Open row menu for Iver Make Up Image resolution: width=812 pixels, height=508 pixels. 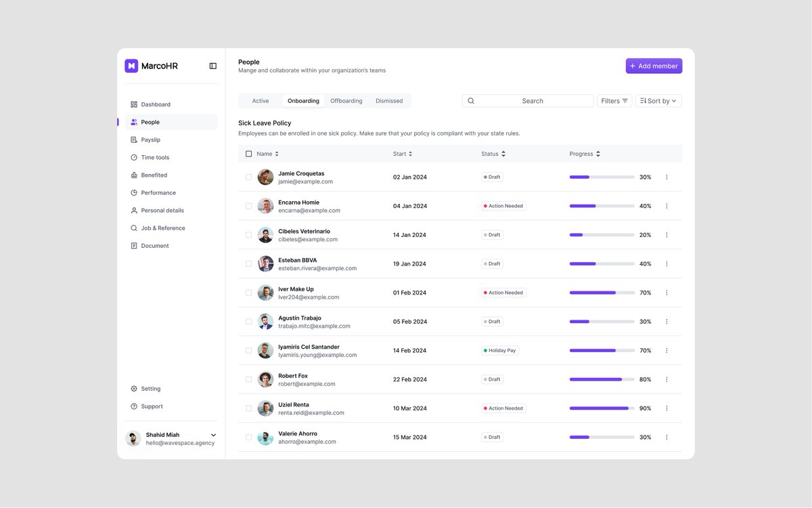click(x=667, y=293)
